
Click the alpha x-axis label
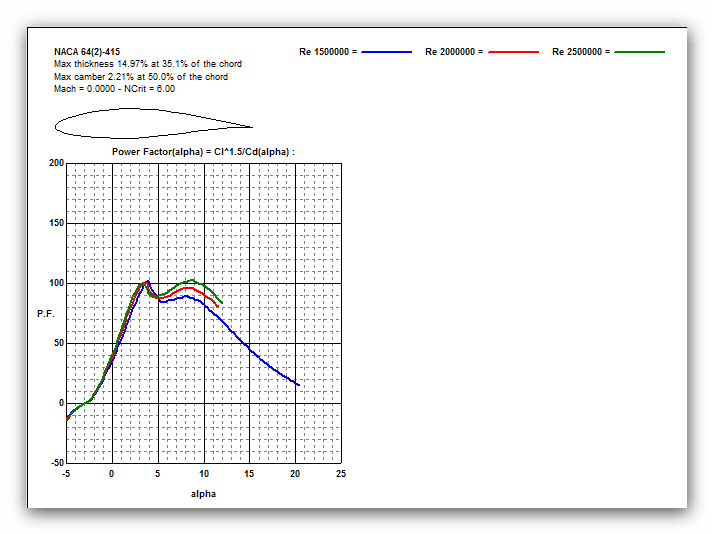coord(203,493)
